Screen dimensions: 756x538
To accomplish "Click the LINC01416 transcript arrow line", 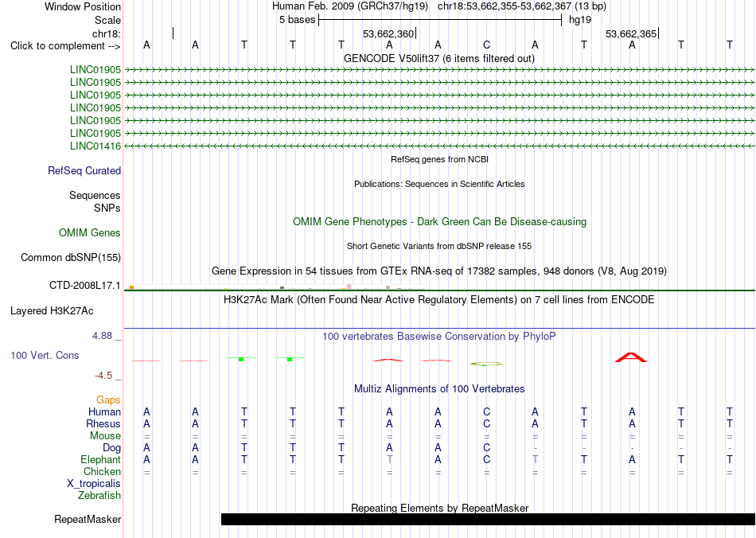I will (439, 146).
